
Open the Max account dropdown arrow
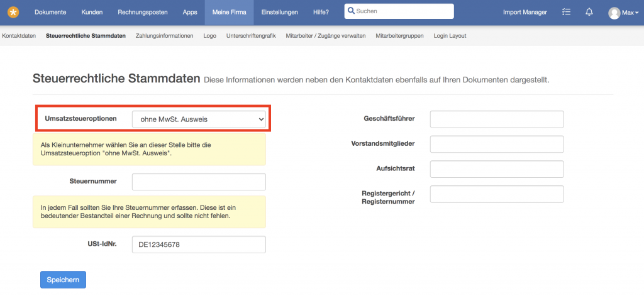pyautogui.click(x=636, y=13)
